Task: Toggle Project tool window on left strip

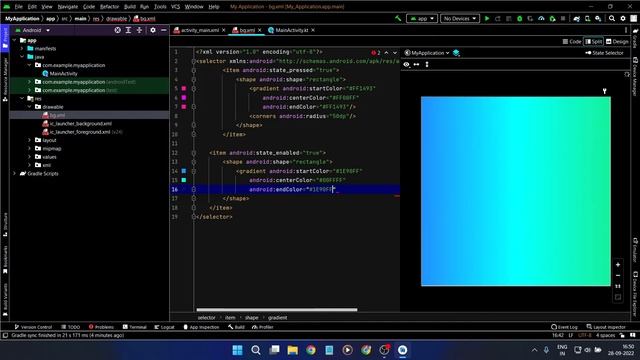Action: click(5, 38)
